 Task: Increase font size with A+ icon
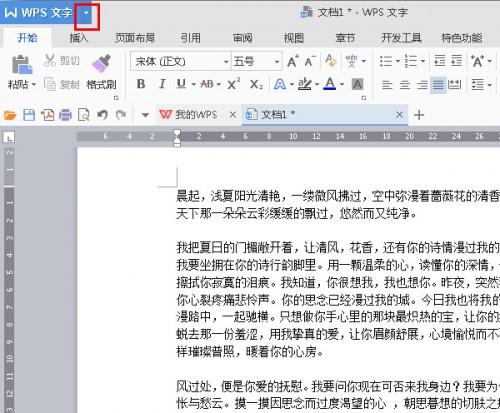(293, 61)
